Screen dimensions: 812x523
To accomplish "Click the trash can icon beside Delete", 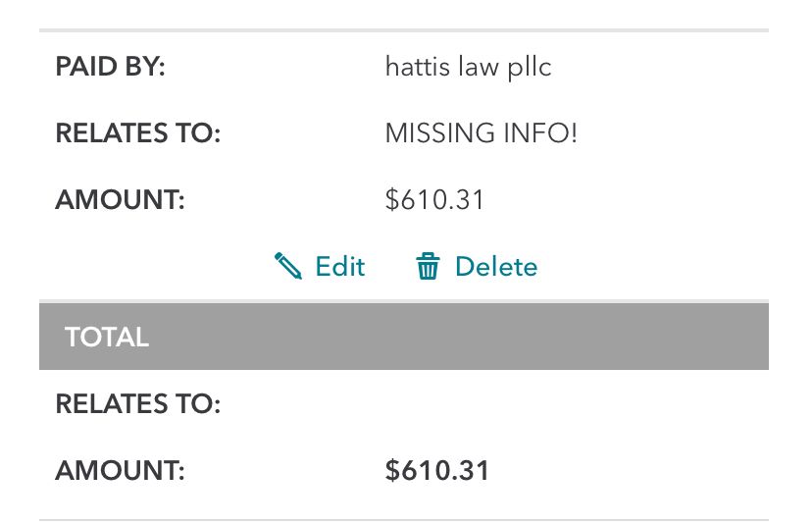I will pyautogui.click(x=428, y=267).
